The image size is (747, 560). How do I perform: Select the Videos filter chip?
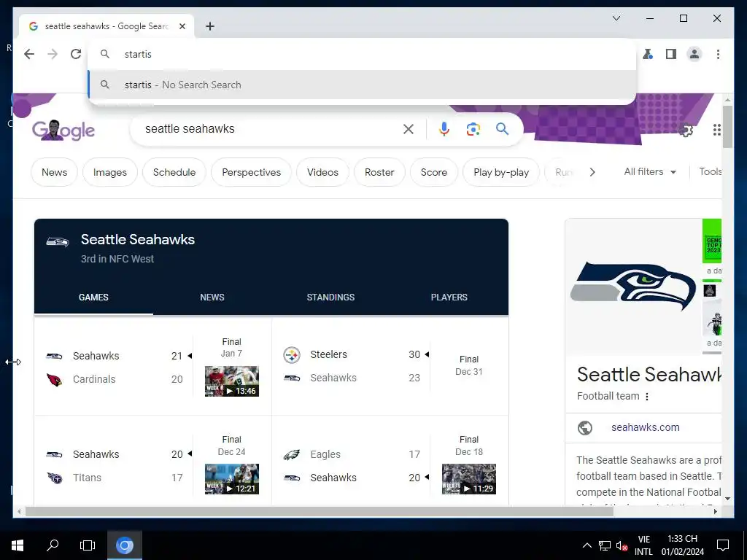pyautogui.click(x=322, y=172)
